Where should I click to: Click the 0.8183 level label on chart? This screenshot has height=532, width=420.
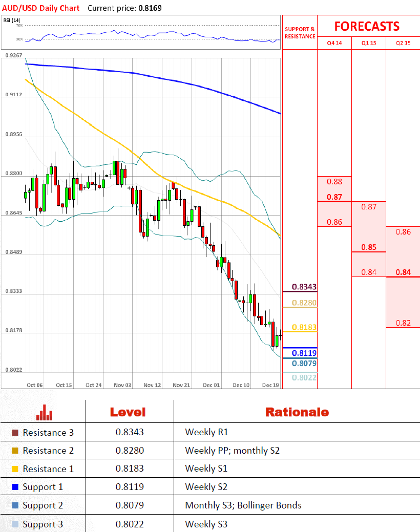[304, 327]
